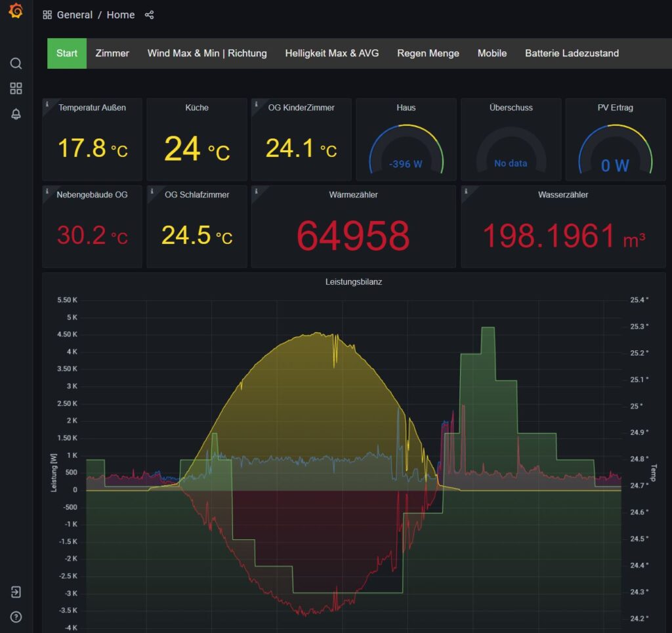Screen dimensions: 672x633
Task: Click the Küche 24 °C value
Action: tap(197, 149)
